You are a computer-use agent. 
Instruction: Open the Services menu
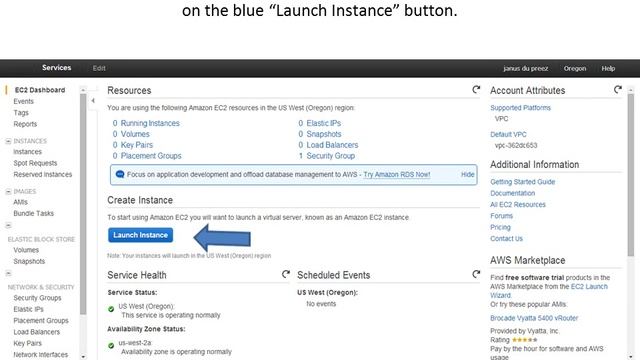[56, 68]
